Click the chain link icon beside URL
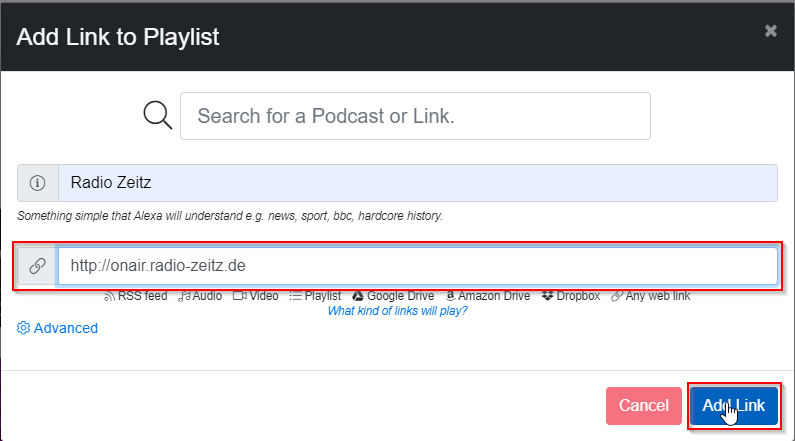 pyautogui.click(x=38, y=266)
